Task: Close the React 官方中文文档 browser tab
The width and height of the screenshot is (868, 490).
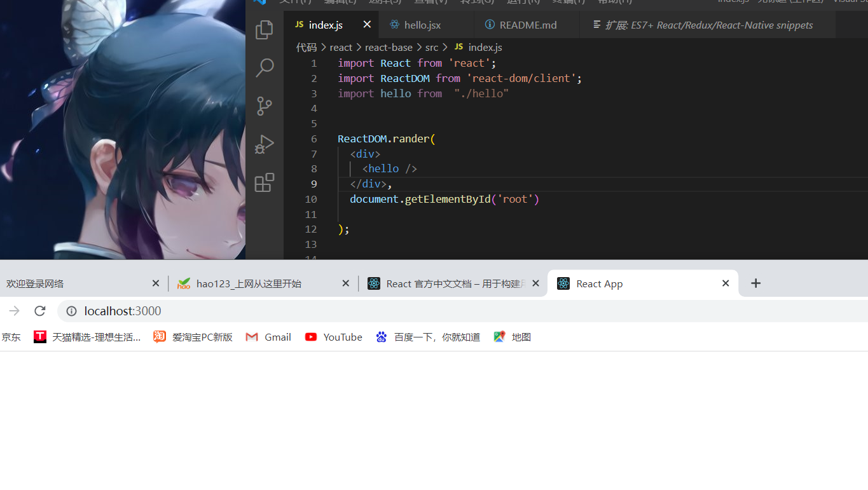Action: [x=535, y=283]
